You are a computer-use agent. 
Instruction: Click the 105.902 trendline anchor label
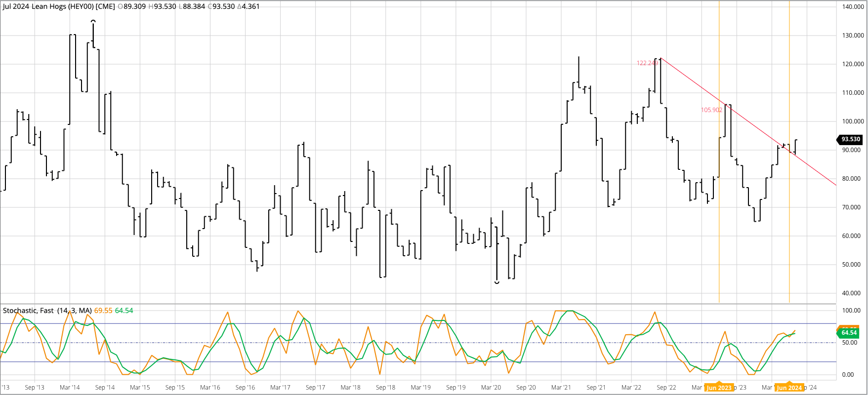coord(711,110)
